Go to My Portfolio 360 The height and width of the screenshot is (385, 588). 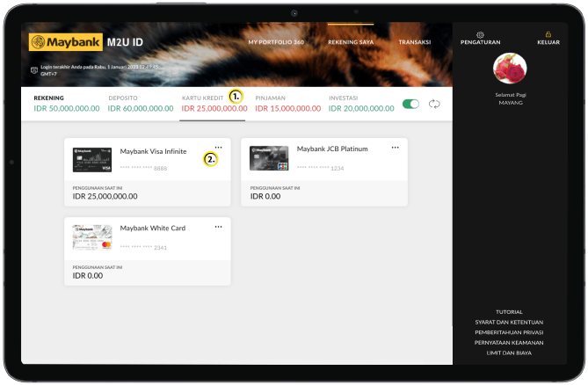coord(274,42)
